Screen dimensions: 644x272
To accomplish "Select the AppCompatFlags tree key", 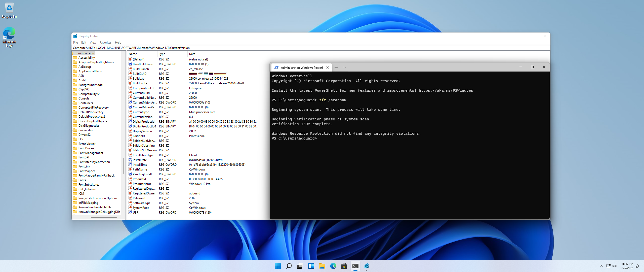I will pos(90,71).
